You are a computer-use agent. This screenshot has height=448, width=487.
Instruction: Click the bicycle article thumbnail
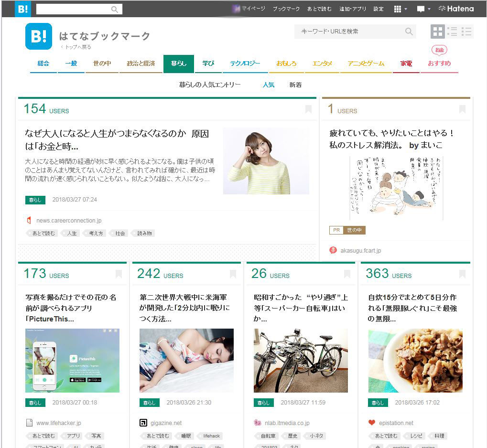[301, 361]
